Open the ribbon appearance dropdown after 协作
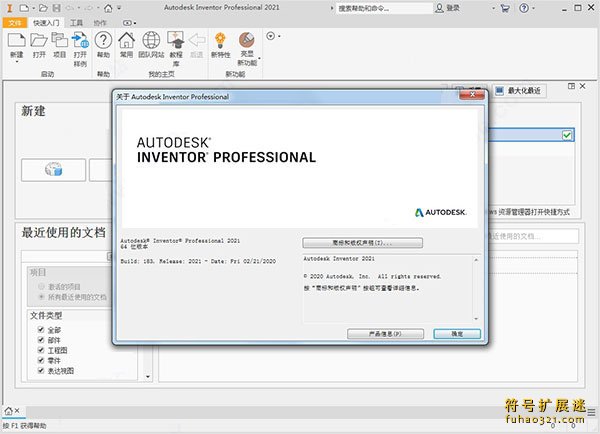This screenshot has height=434, width=600. (129, 23)
